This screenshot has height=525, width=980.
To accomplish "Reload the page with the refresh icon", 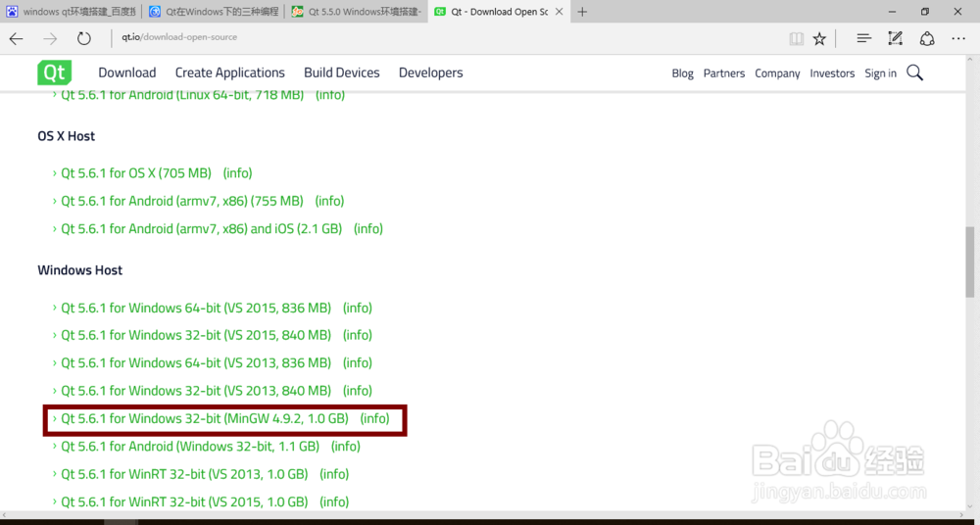I will (x=83, y=39).
